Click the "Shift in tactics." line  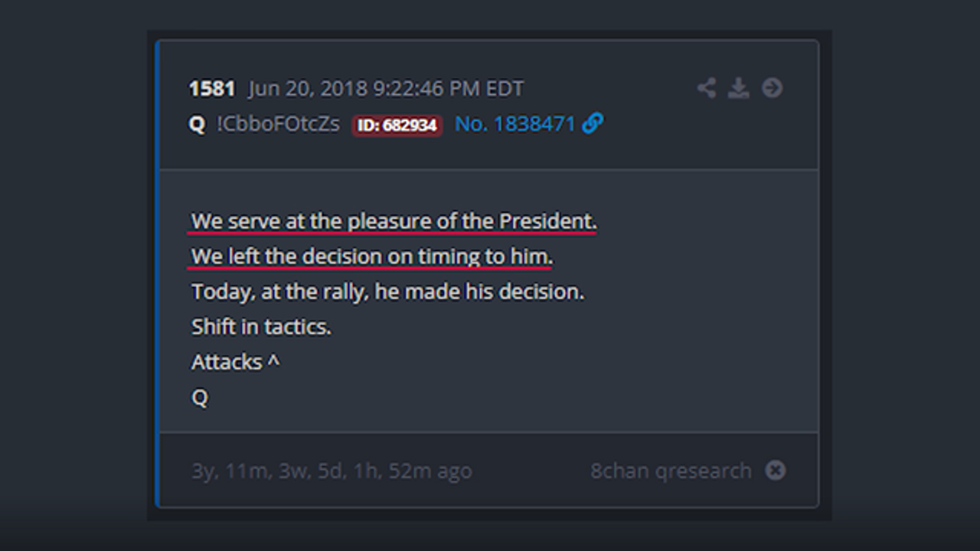[x=261, y=327]
